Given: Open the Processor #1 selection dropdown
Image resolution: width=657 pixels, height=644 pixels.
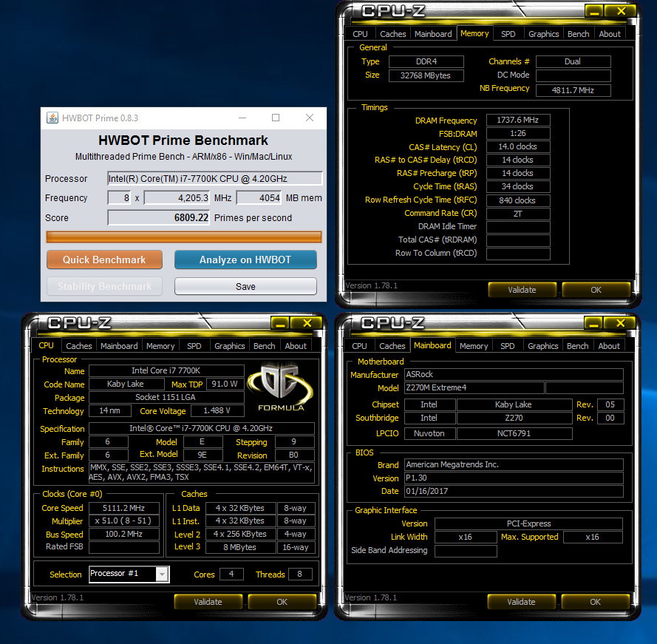Looking at the screenshot, I should point(162,574).
